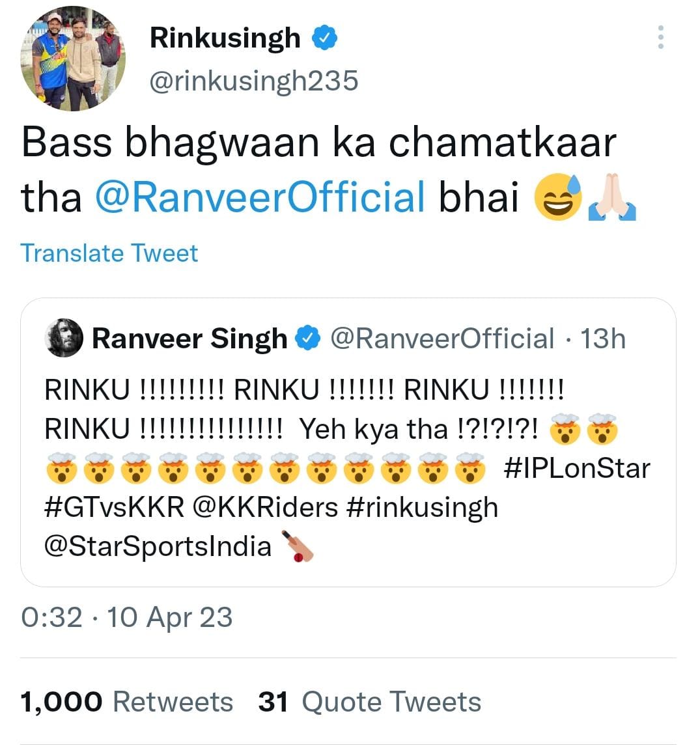This screenshot has height=750, width=700.
Task: View the 1,000 Retweets list
Action: click(127, 702)
